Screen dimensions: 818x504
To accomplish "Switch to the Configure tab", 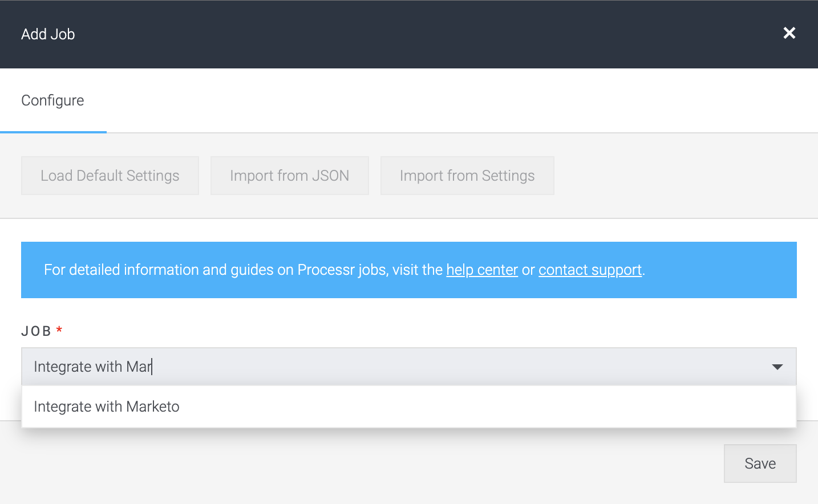I will 52,100.
